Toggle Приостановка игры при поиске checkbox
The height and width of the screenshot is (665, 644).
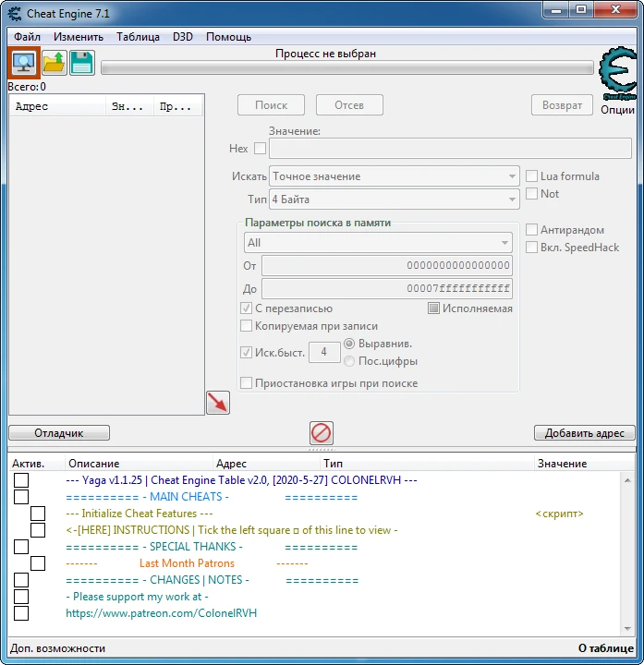point(246,383)
